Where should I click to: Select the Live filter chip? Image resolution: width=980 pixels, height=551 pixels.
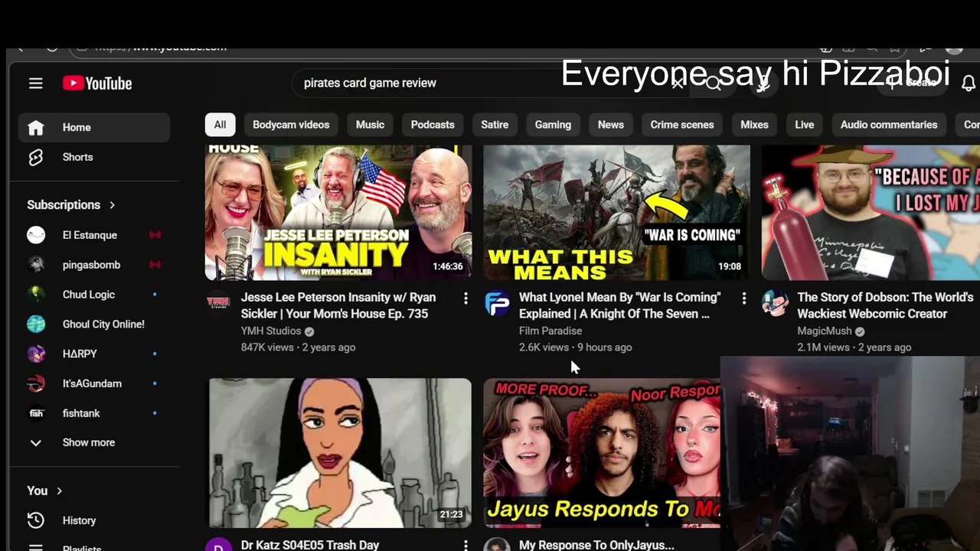pyautogui.click(x=805, y=125)
